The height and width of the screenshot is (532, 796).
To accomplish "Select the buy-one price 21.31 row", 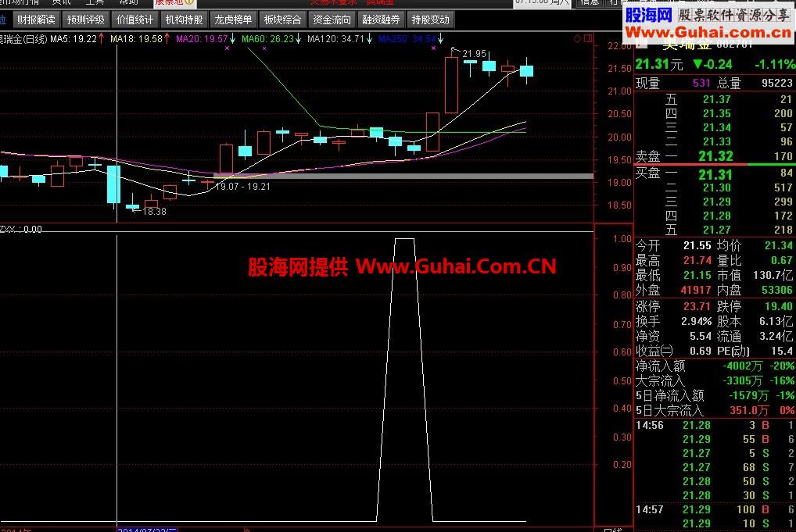I will tap(715, 174).
